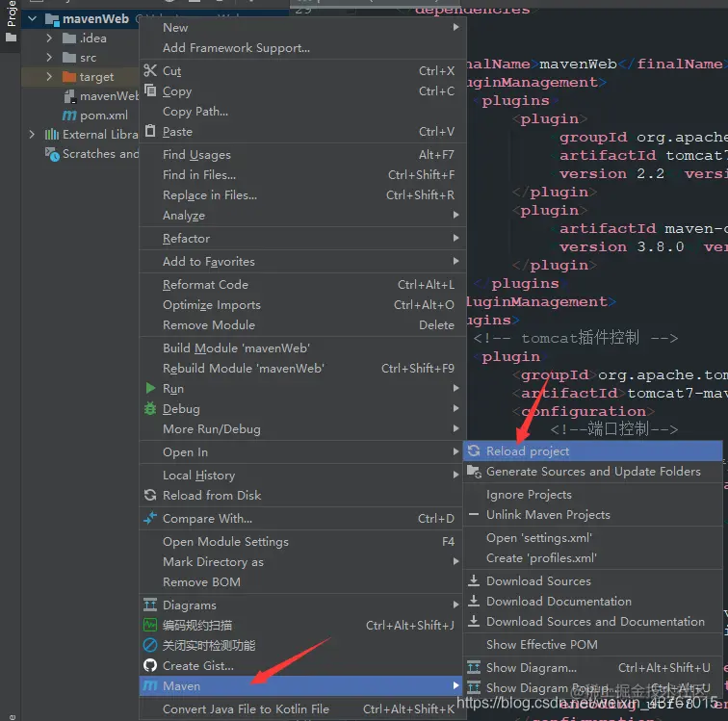
Task: Open the New submenu arrow
Action: 455,27
